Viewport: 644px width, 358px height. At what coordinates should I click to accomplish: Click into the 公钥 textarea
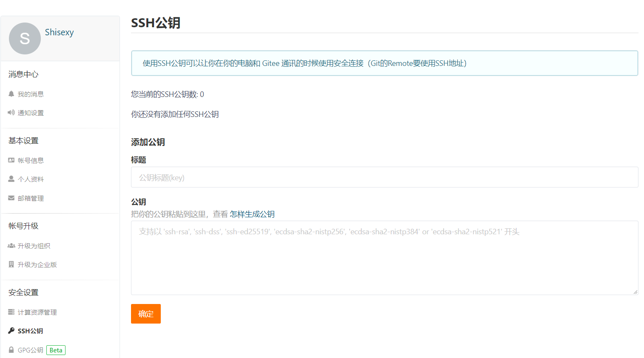[385, 258]
